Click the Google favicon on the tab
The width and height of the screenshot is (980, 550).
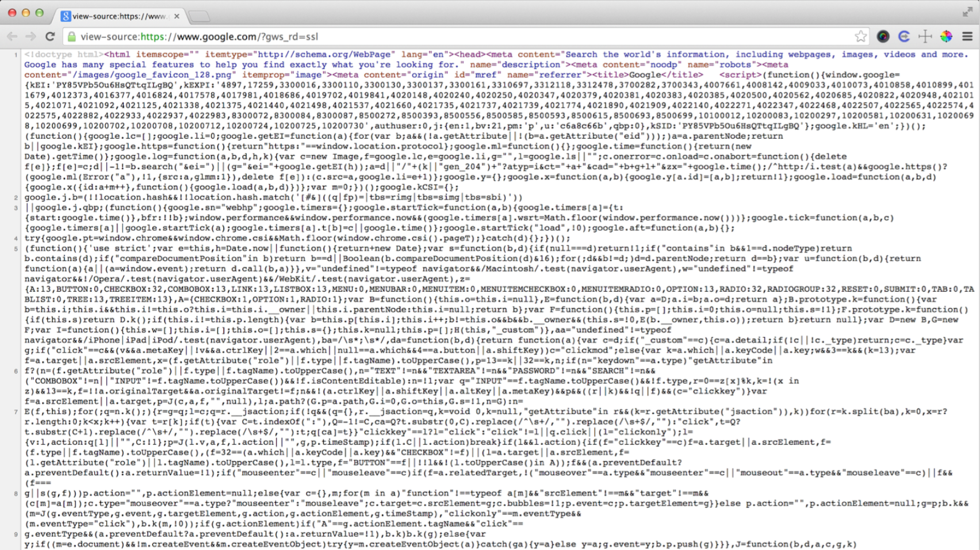(x=66, y=16)
